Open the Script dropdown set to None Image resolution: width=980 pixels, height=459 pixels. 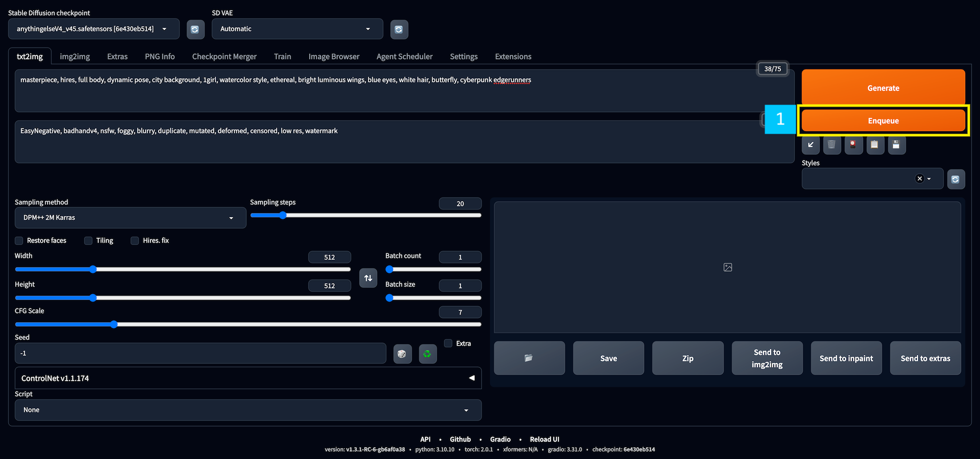pos(248,410)
